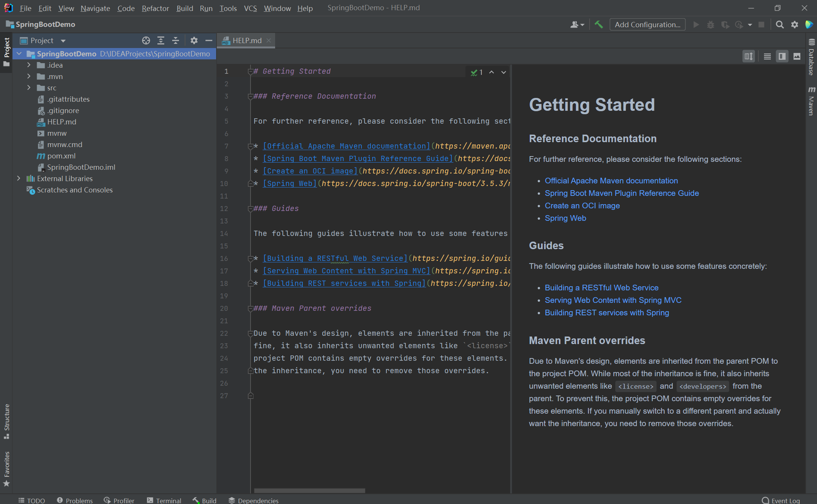Open Spring Boot Maven Plugin Reference Guide link

click(622, 193)
